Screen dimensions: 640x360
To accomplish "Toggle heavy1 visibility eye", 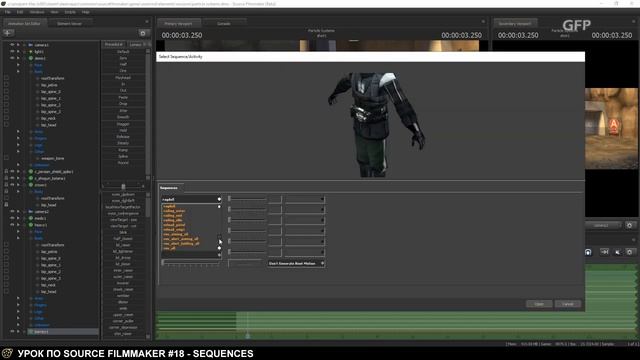I will click(12, 225).
